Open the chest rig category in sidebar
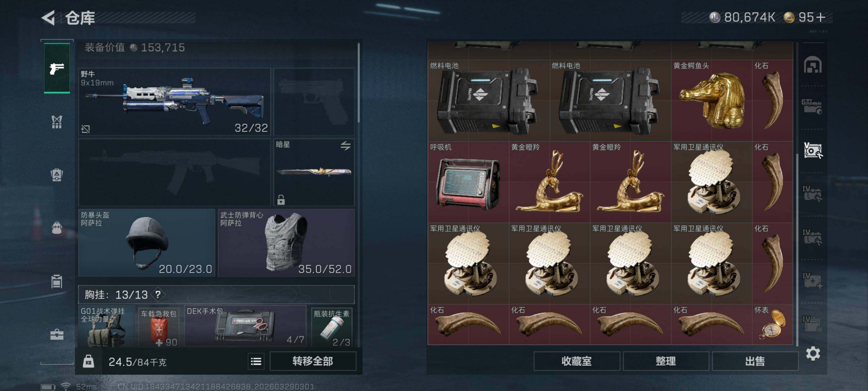868x391 pixels. pyautogui.click(x=57, y=122)
